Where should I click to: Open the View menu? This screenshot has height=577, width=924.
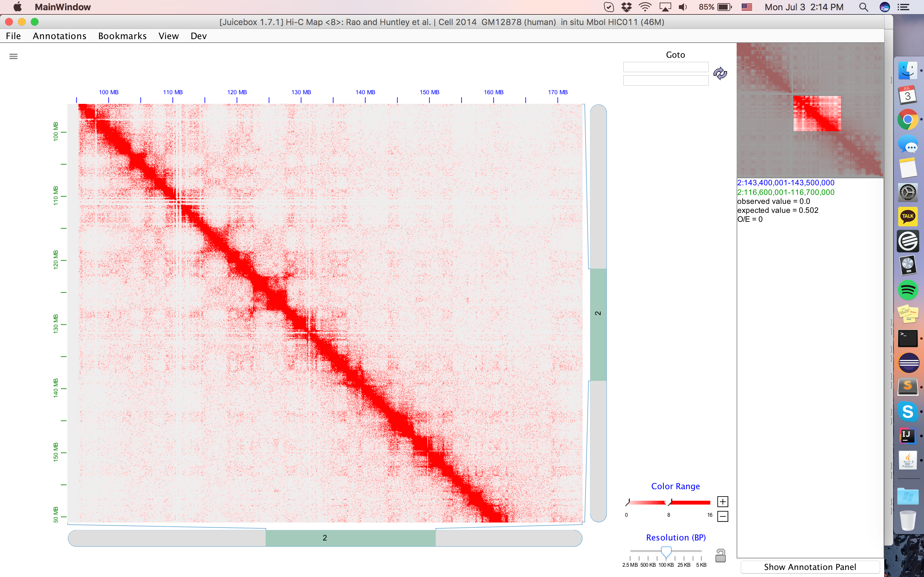(x=168, y=36)
